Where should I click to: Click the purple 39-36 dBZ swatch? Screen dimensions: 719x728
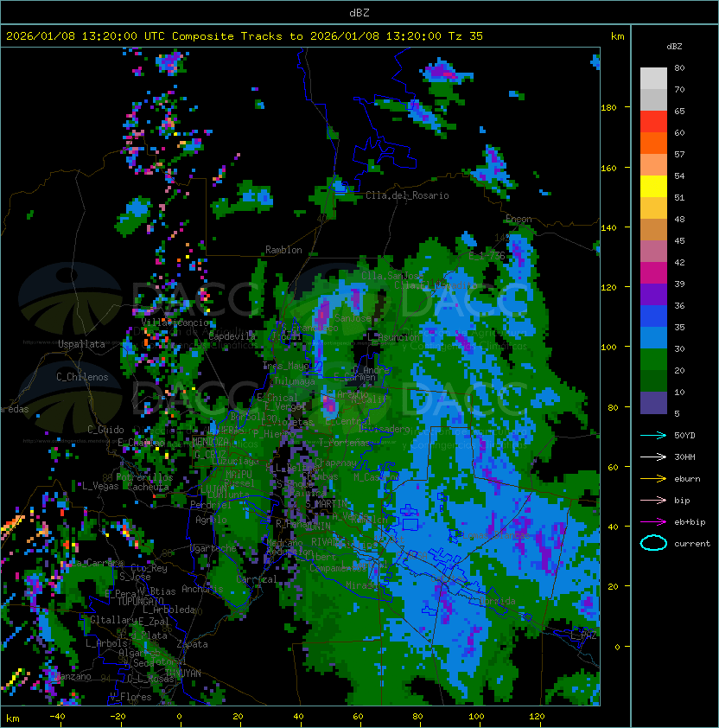point(653,294)
